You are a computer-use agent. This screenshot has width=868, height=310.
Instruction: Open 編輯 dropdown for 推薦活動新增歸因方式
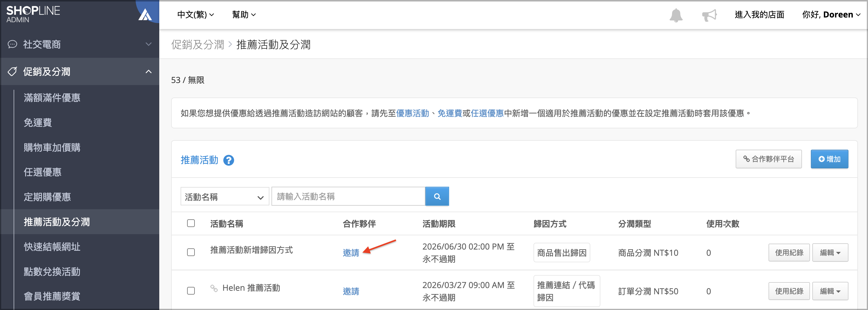point(830,253)
